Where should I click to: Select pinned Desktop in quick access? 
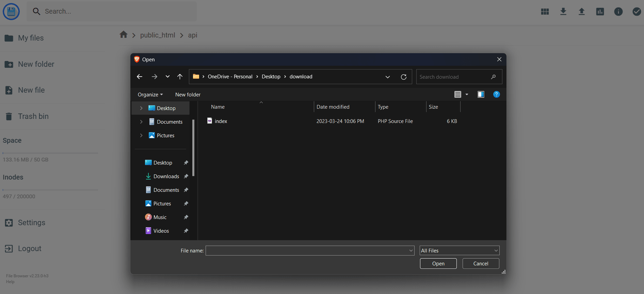[163, 163]
